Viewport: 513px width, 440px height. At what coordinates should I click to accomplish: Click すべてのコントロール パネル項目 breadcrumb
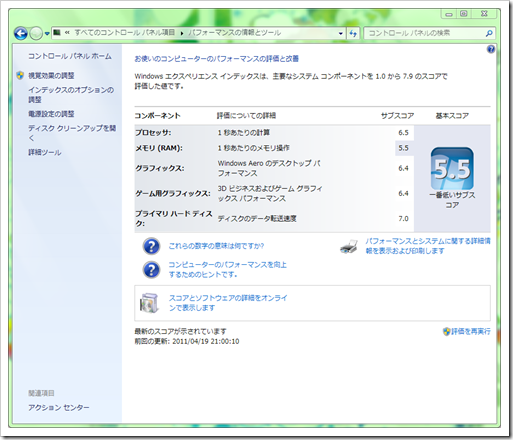124,33
